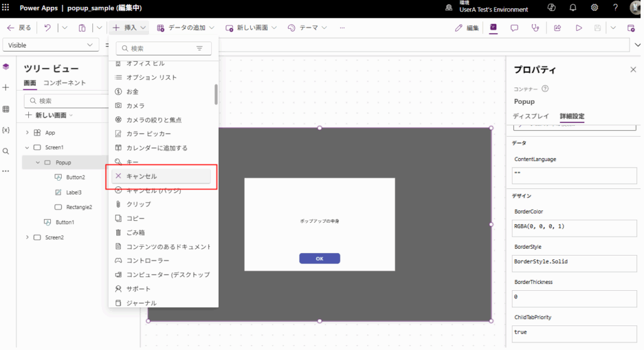Switch to the コンポーネント tab
The image size is (644, 350).
point(65,82)
